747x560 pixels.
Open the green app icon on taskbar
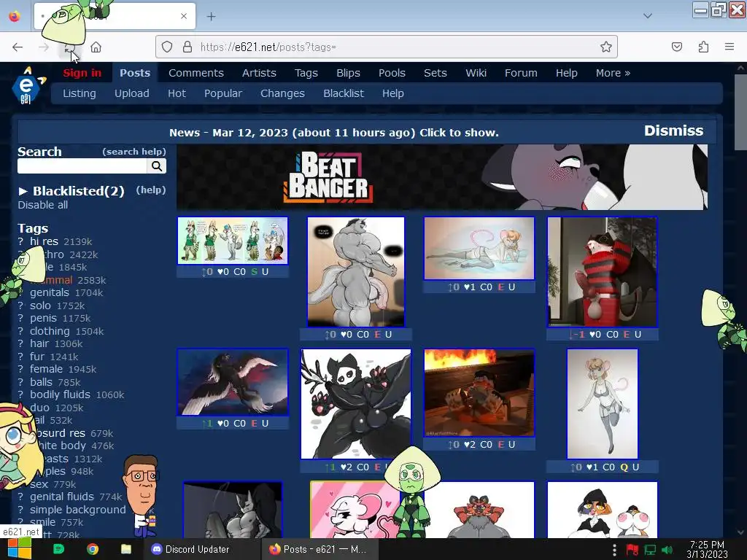(58, 549)
